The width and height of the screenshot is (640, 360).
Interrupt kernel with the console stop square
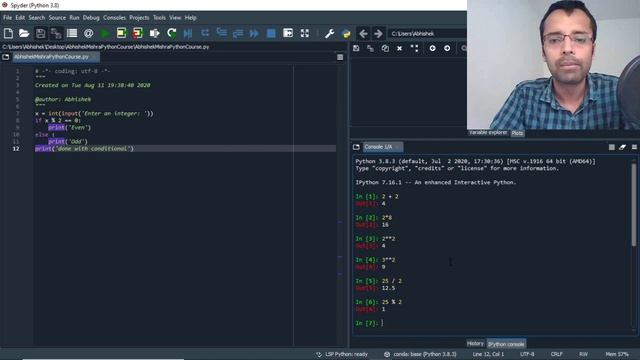tap(611, 147)
